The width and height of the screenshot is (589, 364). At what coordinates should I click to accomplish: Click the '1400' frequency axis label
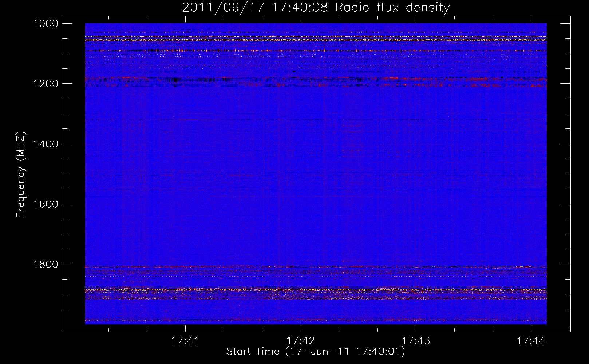pyautogui.click(x=46, y=144)
